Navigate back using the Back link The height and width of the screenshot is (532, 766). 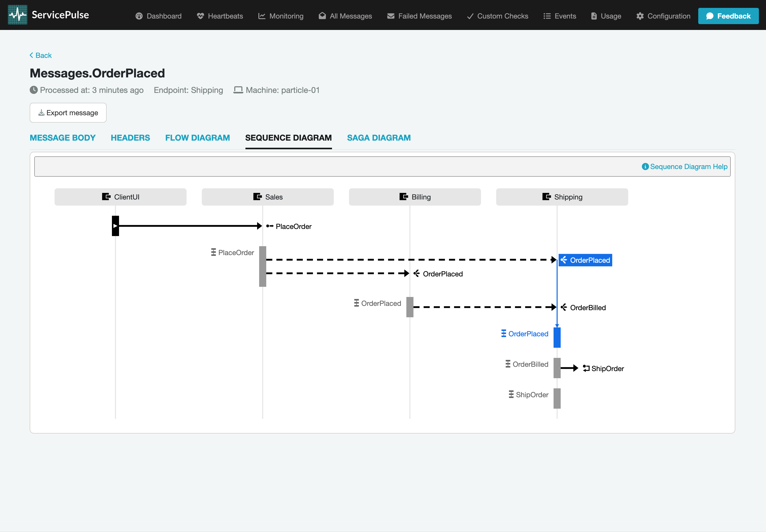click(41, 55)
